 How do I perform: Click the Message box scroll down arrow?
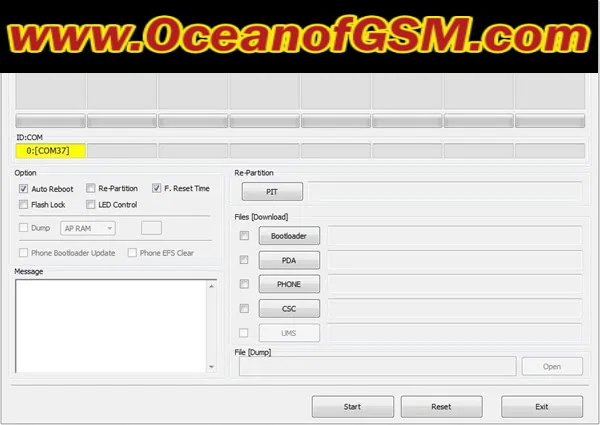tap(211, 368)
